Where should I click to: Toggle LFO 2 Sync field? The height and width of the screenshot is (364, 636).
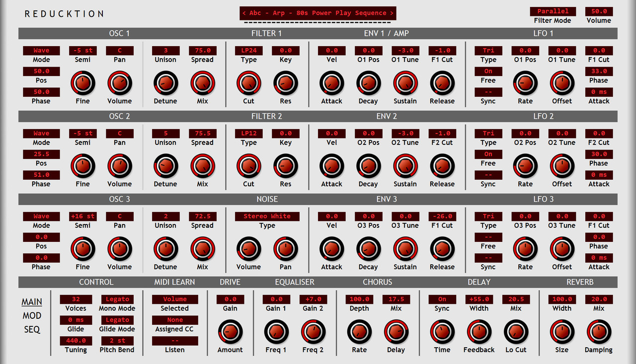[x=488, y=175]
